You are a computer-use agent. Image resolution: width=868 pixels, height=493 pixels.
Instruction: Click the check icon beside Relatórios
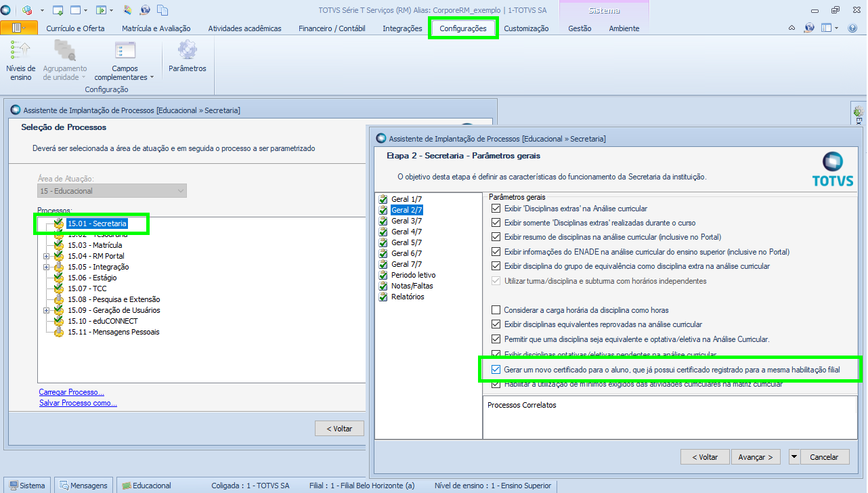(384, 297)
